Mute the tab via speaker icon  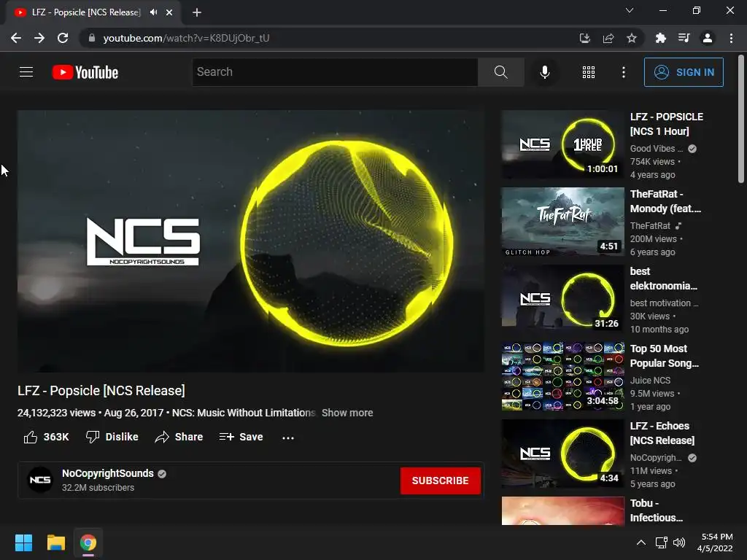click(x=153, y=12)
